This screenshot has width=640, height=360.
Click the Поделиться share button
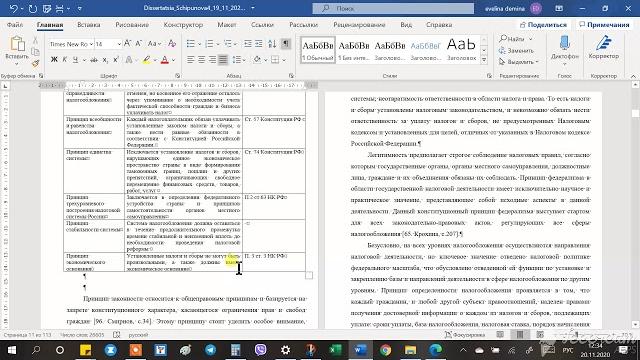543,24
